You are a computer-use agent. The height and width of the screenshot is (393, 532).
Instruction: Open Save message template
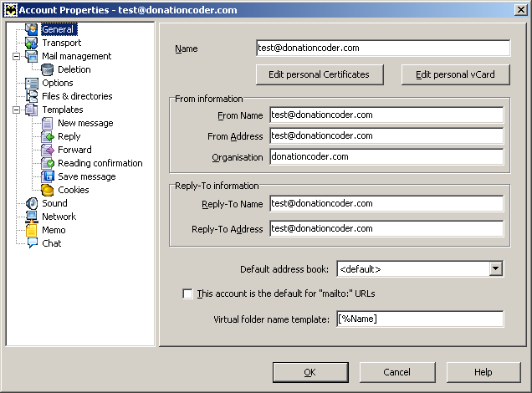point(86,176)
